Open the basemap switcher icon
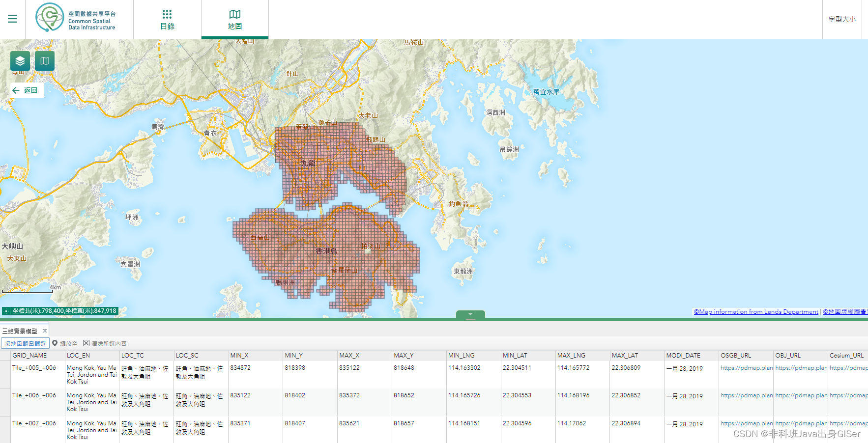The height and width of the screenshot is (443, 868). (x=45, y=61)
